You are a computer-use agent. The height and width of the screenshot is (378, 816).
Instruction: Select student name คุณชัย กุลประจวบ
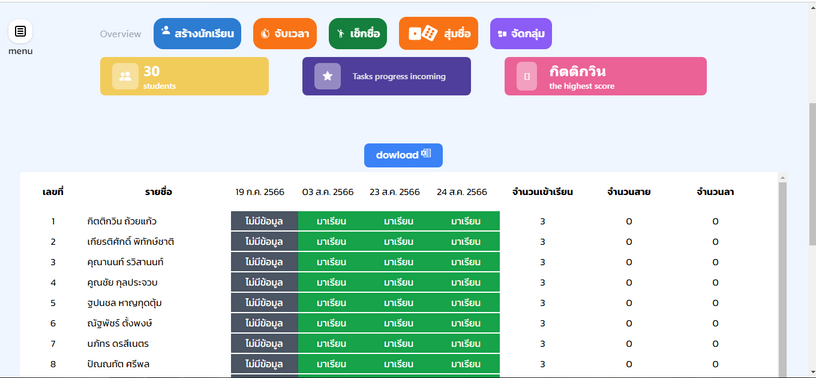pos(122,283)
